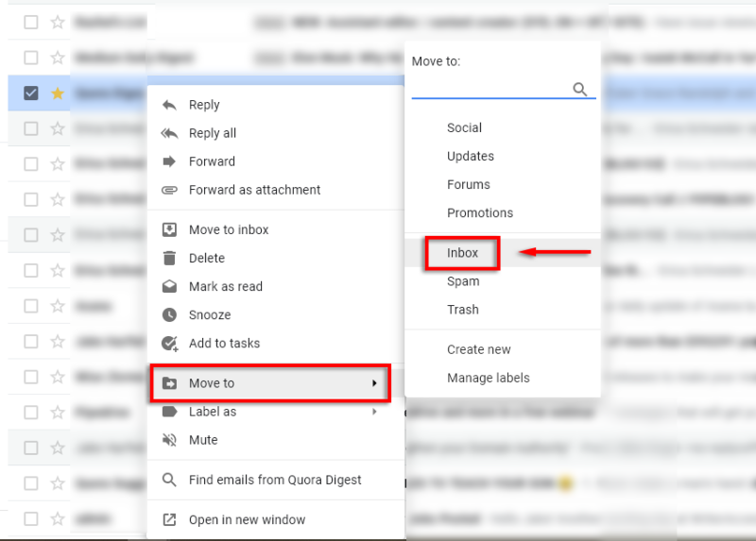Viewport: 756px width, 541px height.
Task: Expand the Label as submenu arrow
Action: click(x=374, y=412)
